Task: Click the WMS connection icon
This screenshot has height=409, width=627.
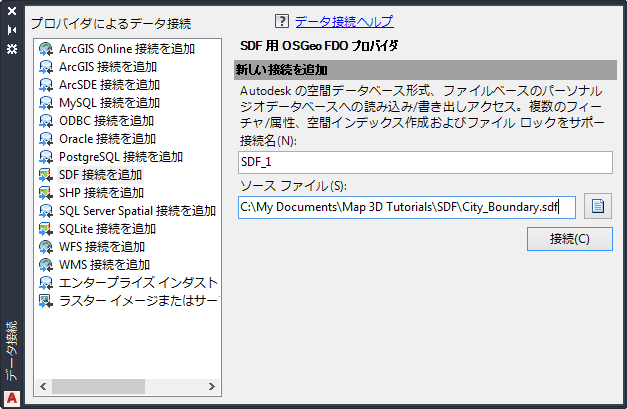Action: click(x=46, y=265)
